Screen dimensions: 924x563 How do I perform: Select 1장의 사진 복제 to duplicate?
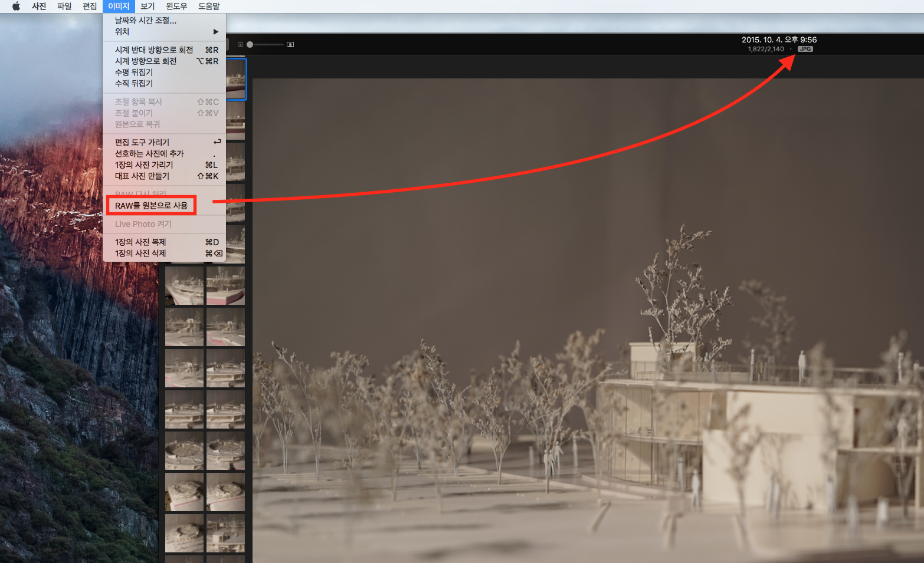[x=140, y=242]
